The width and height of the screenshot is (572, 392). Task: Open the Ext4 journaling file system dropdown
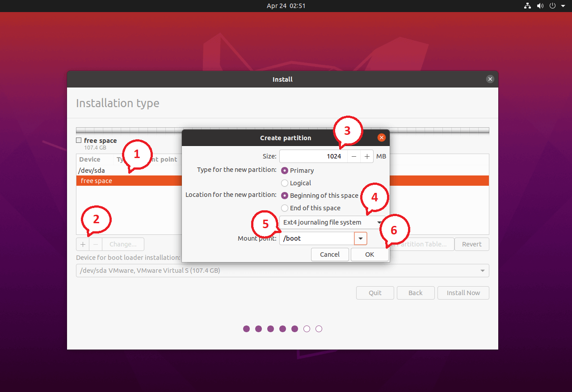pyautogui.click(x=332, y=222)
